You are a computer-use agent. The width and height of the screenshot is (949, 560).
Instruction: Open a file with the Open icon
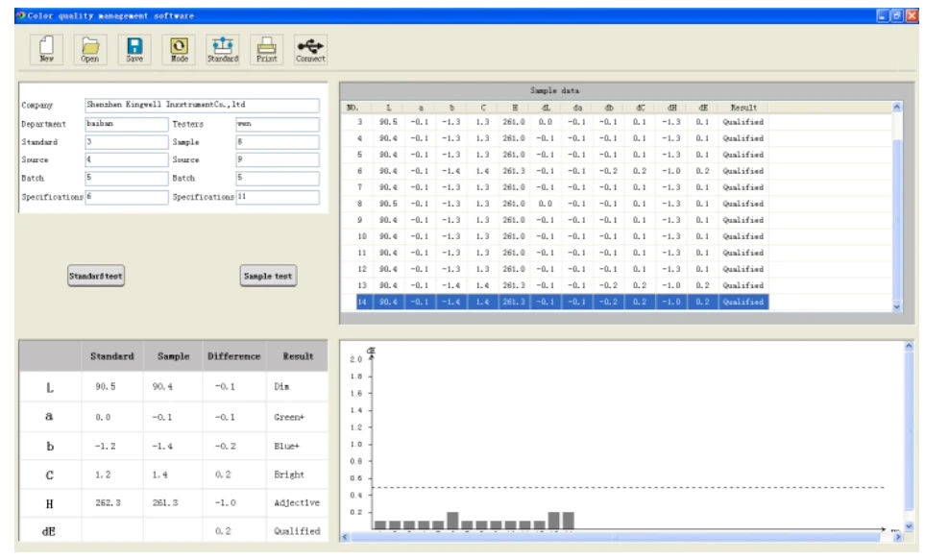point(90,50)
